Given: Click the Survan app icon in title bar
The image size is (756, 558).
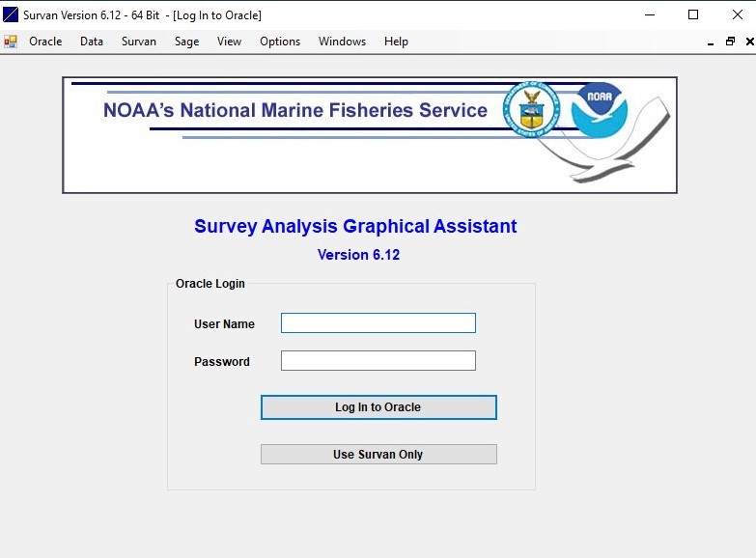Looking at the screenshot, I should (10, 14).
